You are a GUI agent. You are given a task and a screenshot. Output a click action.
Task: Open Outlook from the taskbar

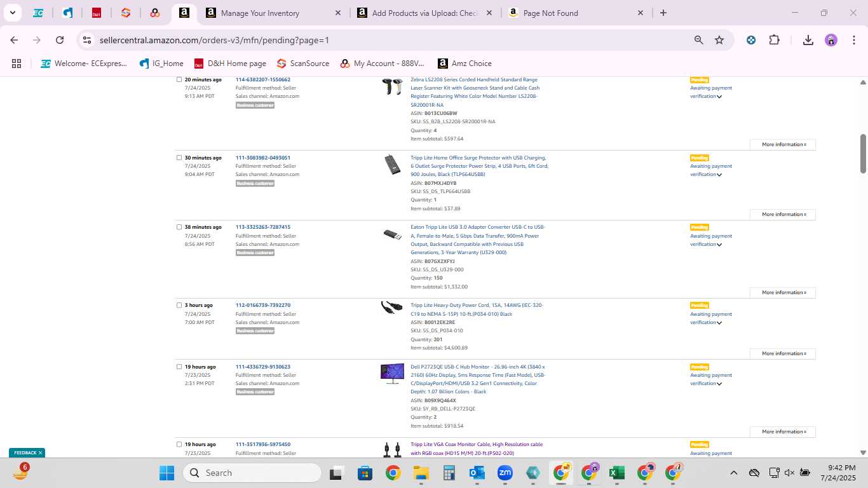477,473
